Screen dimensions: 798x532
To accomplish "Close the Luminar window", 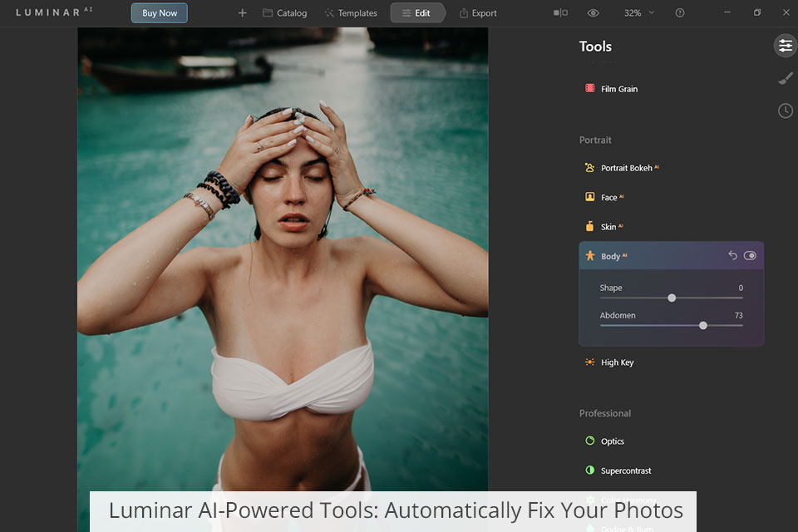I will pos(786,12).
